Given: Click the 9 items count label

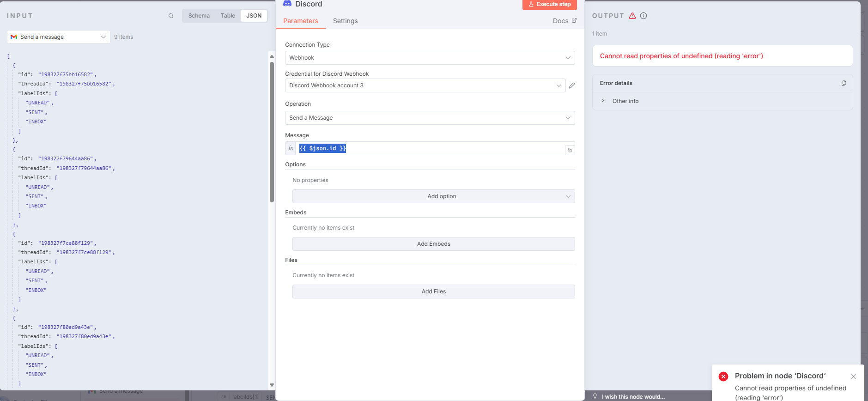Looking at the screenshot, I should (x=123, y=37).
